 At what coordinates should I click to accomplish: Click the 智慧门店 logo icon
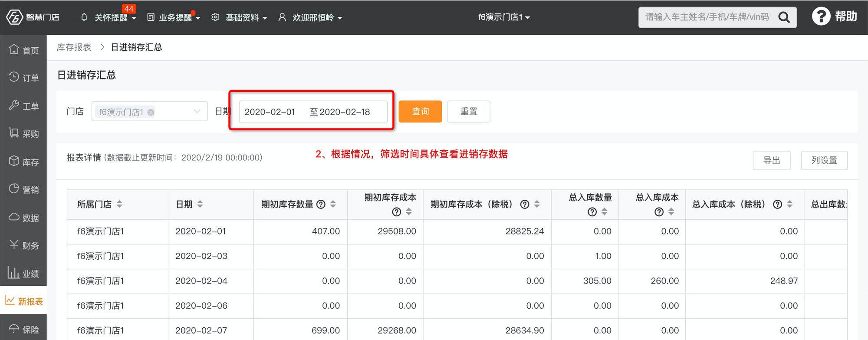click(x=14, y=17)
